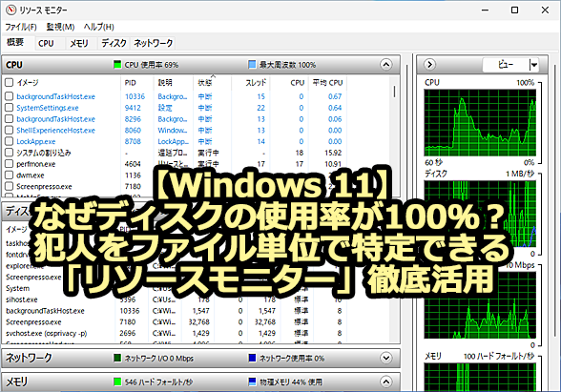
Task: Click the CPU section header title
Action: (14, 65)
